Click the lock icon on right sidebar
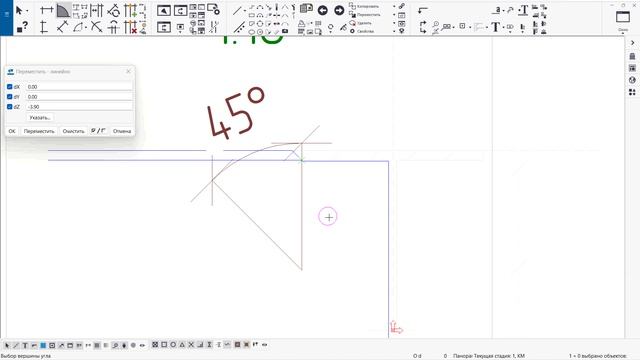This screenshot has height=360, width=640. 632,56
